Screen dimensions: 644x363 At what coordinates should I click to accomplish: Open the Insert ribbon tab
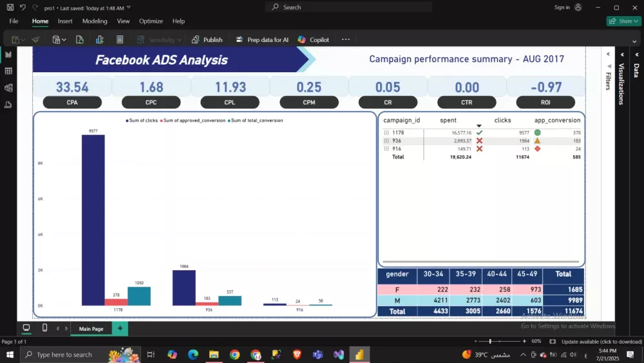[65, 21]
